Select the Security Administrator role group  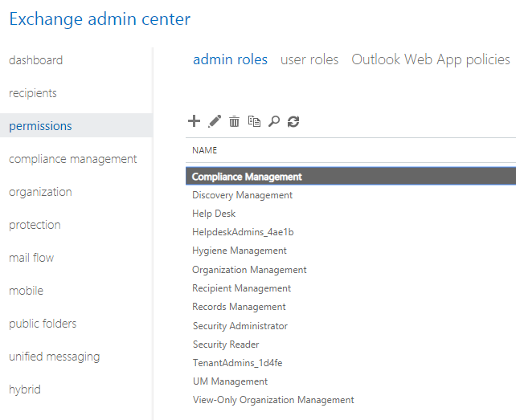240,326
